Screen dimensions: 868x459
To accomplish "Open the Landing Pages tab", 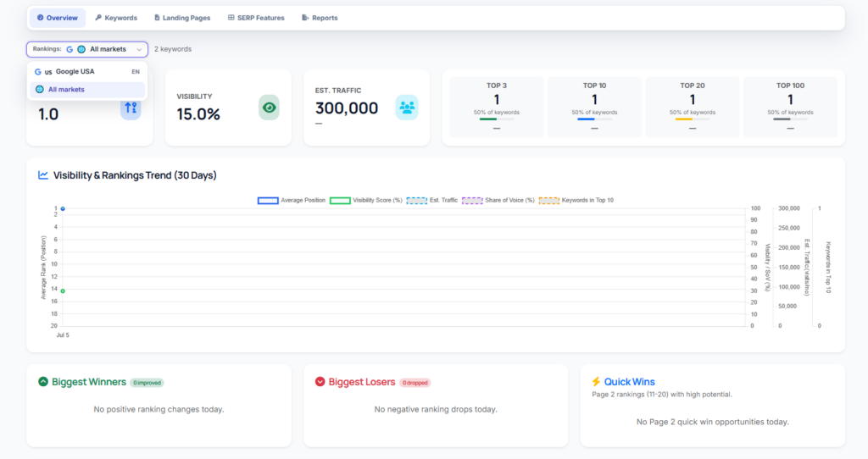I will point(182,18).
